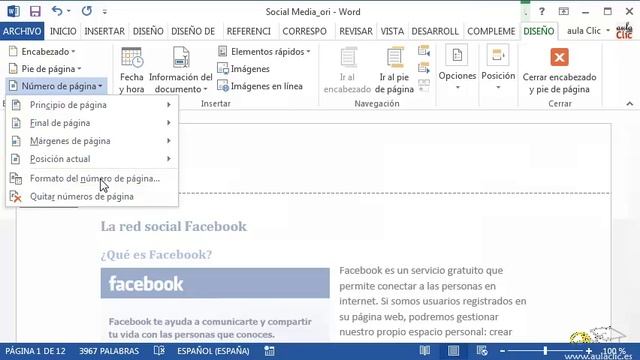
Task: Choose Formato del número de página
Action: 92,179
